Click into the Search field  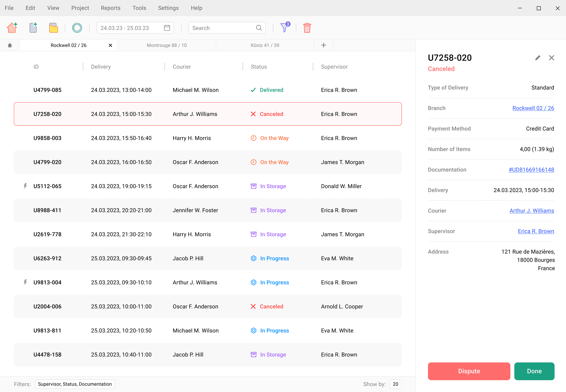pyautogui.click(x=227, y=28)
